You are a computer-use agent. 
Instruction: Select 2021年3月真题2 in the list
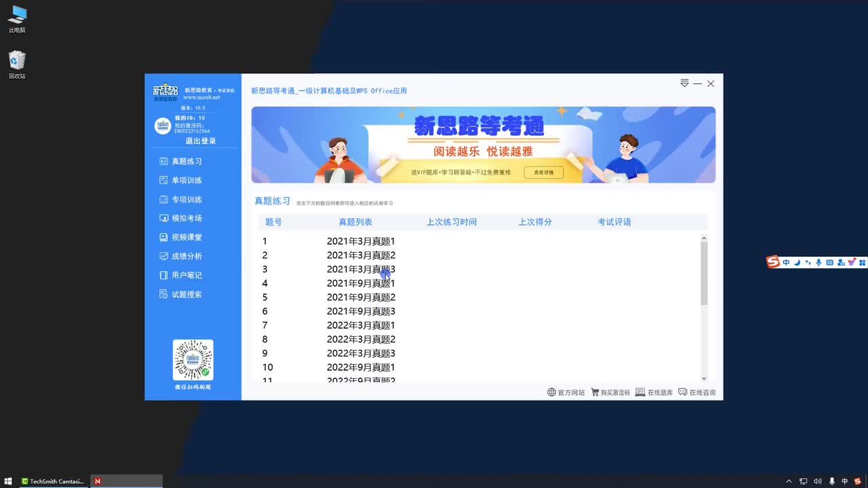(x=361, y=256)
